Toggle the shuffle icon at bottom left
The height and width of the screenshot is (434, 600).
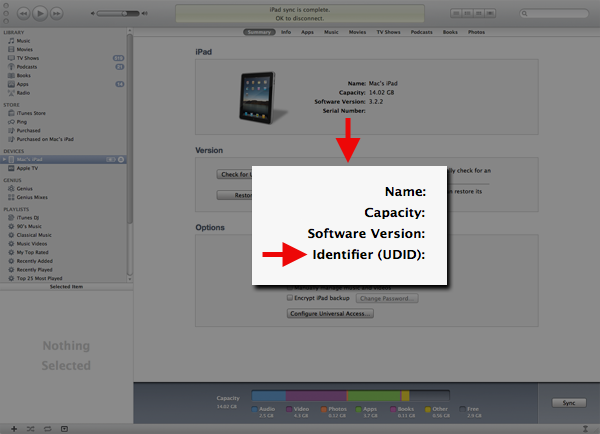29,427
